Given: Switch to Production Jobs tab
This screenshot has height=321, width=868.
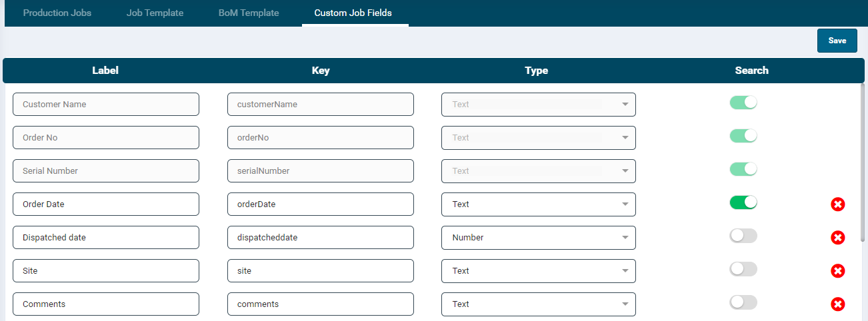Looking at the screenshot, I should click(x=57, y=13).
